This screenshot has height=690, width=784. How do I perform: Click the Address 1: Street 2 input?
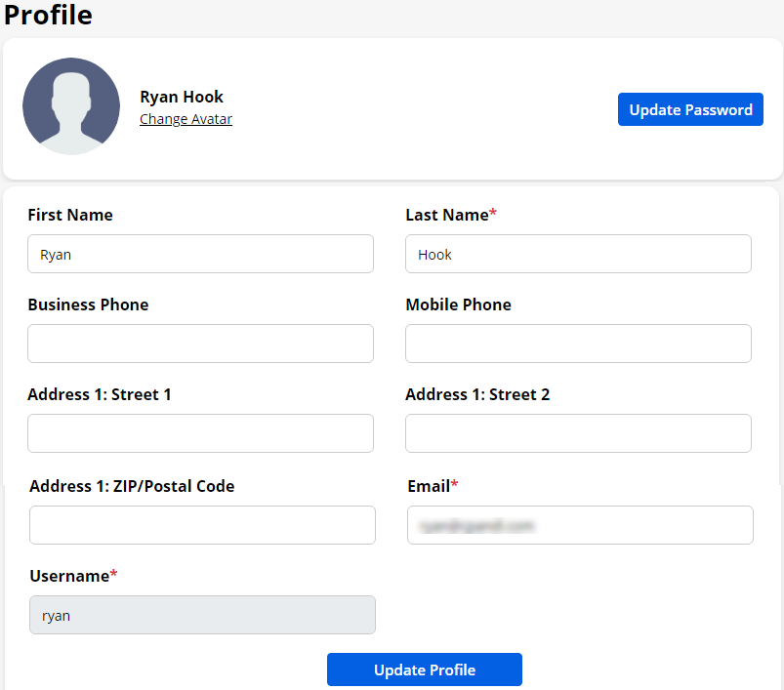[x=578, y=433]
